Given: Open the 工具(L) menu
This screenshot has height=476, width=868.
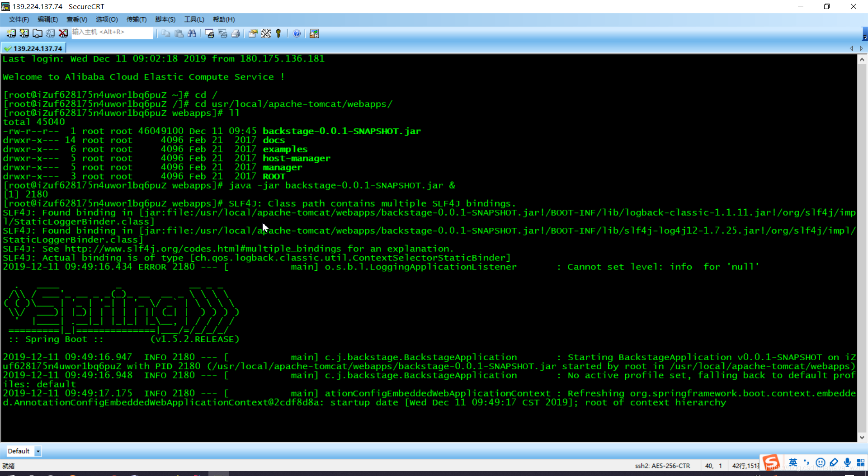Looking at the screenshot, I should pos(194,19).
